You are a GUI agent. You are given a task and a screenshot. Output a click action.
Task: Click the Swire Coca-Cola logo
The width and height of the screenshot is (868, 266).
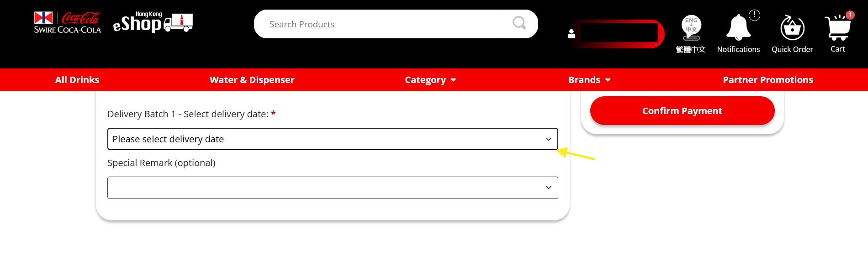point(67,23)
